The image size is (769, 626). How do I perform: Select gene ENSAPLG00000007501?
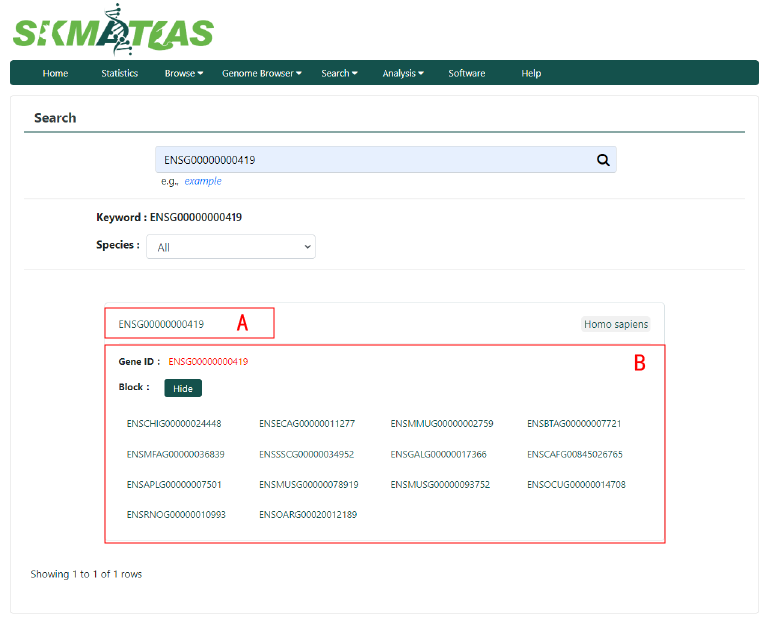point(174,485)
